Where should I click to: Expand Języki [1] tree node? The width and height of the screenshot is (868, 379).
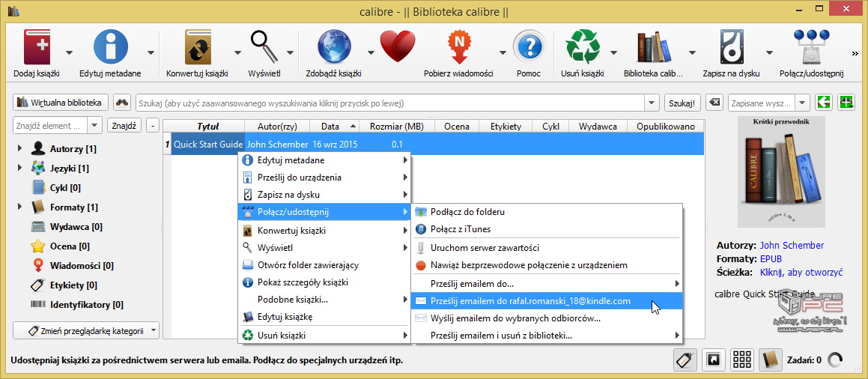pyautogui.click(x=19, y=168)
